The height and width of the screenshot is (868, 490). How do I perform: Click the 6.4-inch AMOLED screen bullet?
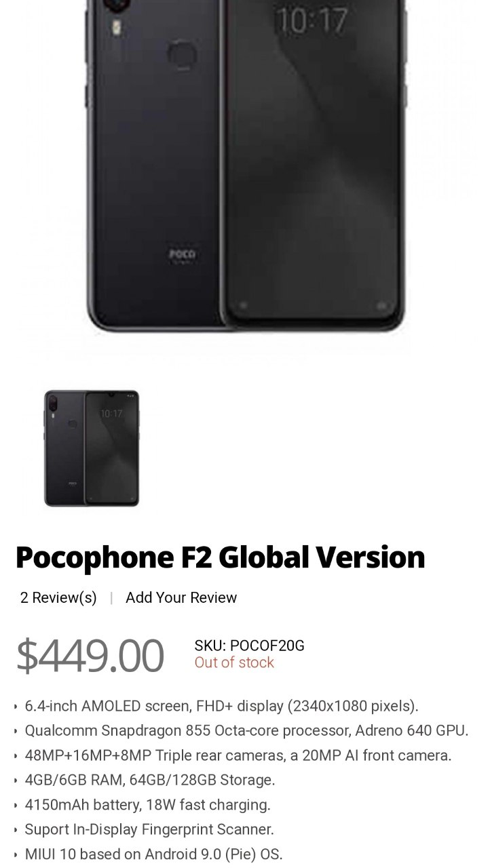[x=221, y=706]
